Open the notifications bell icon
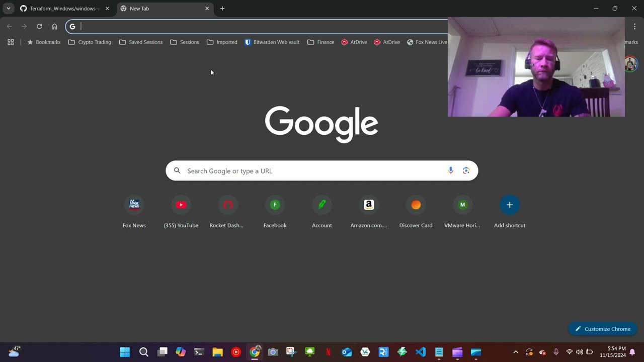 pyautogui.click(x=632, y=352)
